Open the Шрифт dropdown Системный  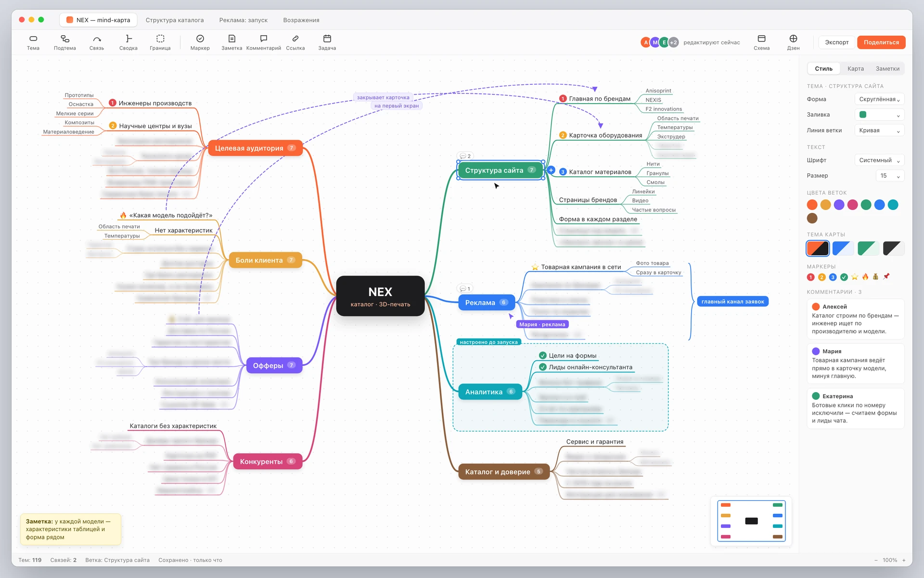point(879,160)
